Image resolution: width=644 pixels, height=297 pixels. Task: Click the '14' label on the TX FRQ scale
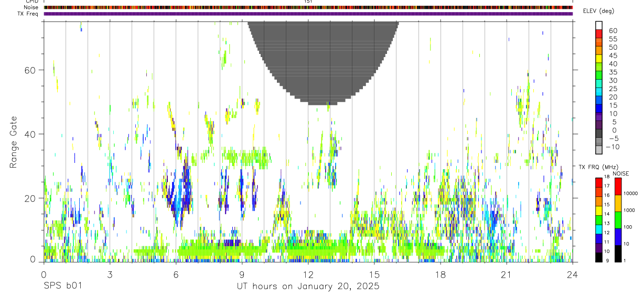(x=607, y=214)
